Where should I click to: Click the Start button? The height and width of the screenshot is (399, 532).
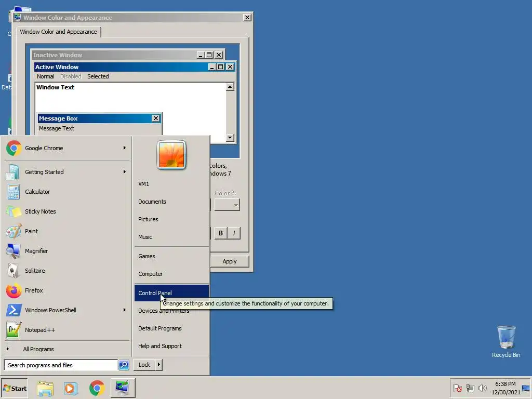14,389
